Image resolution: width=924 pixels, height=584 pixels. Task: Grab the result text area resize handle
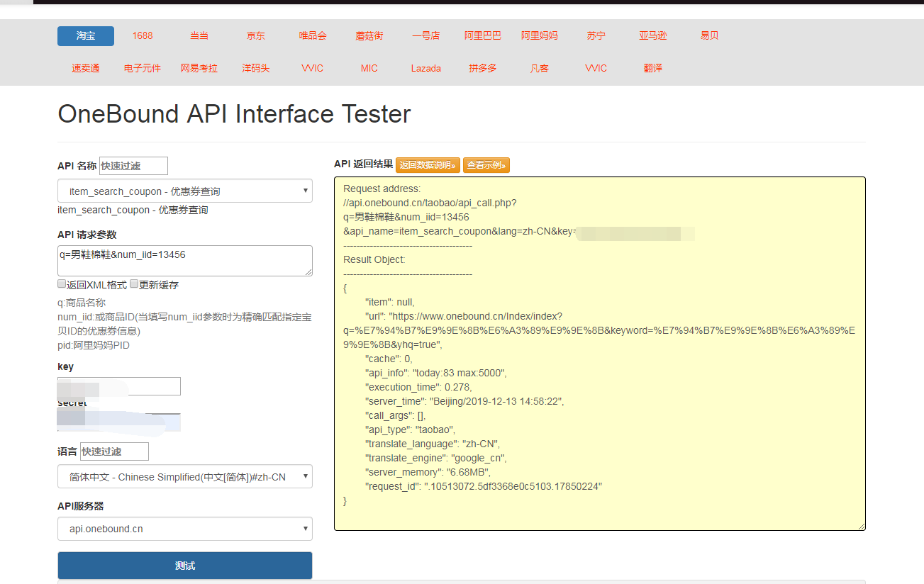click(x=861, y=526)
